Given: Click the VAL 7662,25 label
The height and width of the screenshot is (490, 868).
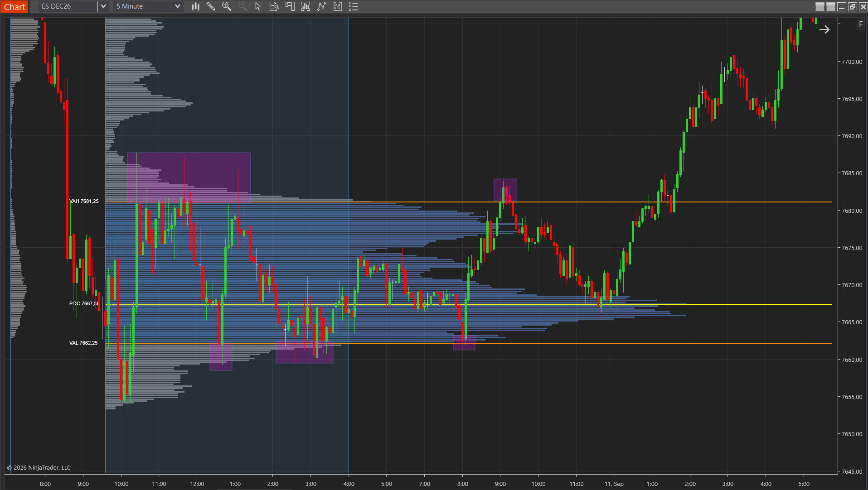Looking at the screenshot, I should [83, 343].
